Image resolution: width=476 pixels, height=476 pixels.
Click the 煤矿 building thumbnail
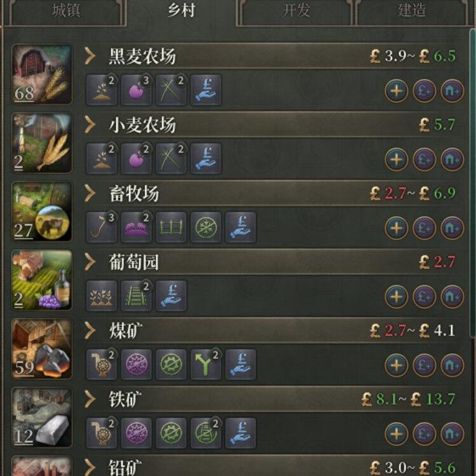coord(42,349)
